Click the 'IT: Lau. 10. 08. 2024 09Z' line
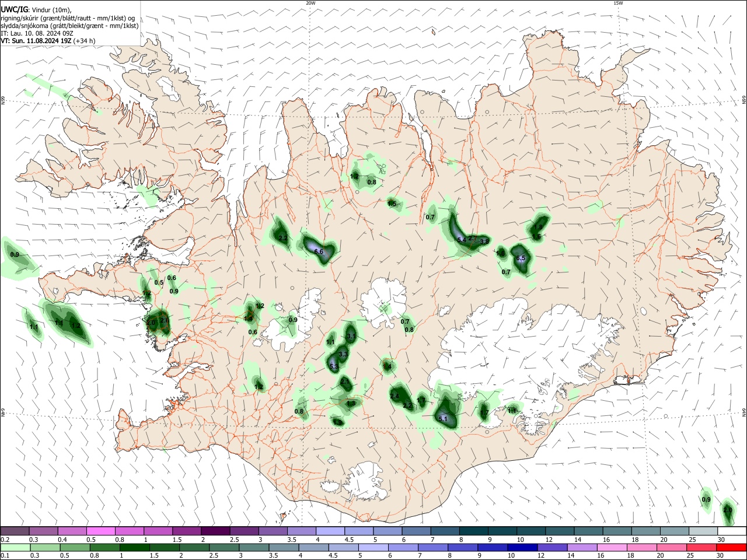Image resolution: width=747 pixels, height=560 pixels. tap(37, 33)
